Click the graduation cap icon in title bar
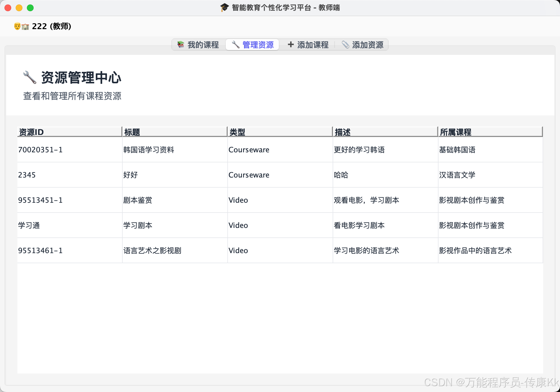560x392 pixels. click(224, 8)
